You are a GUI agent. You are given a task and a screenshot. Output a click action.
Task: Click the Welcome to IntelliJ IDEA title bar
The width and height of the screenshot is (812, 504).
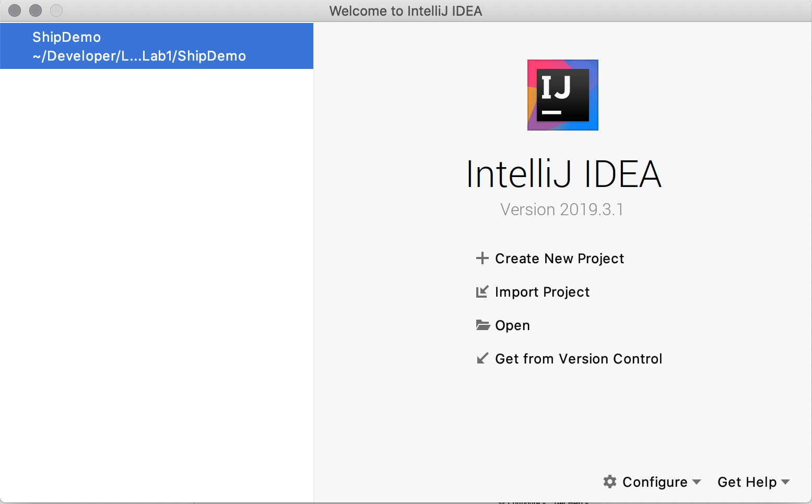(405, 11)
